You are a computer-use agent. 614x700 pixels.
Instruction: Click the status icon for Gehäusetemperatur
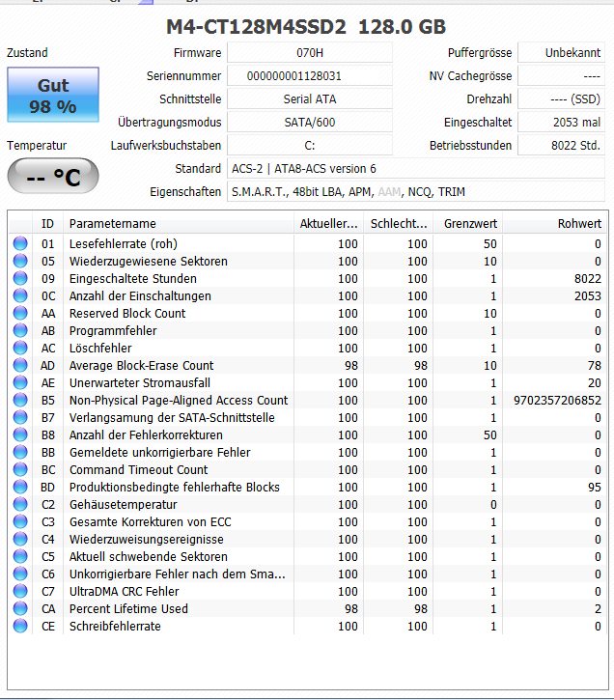point(20,504)
